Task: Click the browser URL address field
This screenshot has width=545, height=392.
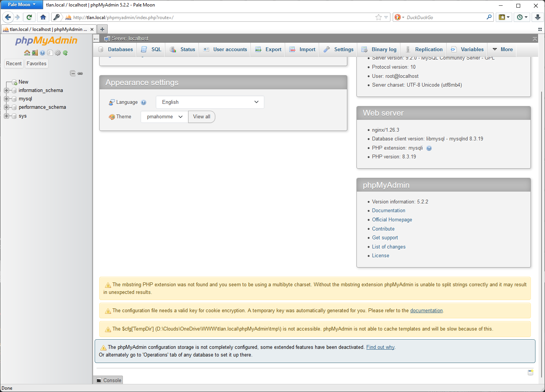Action: 221,17
